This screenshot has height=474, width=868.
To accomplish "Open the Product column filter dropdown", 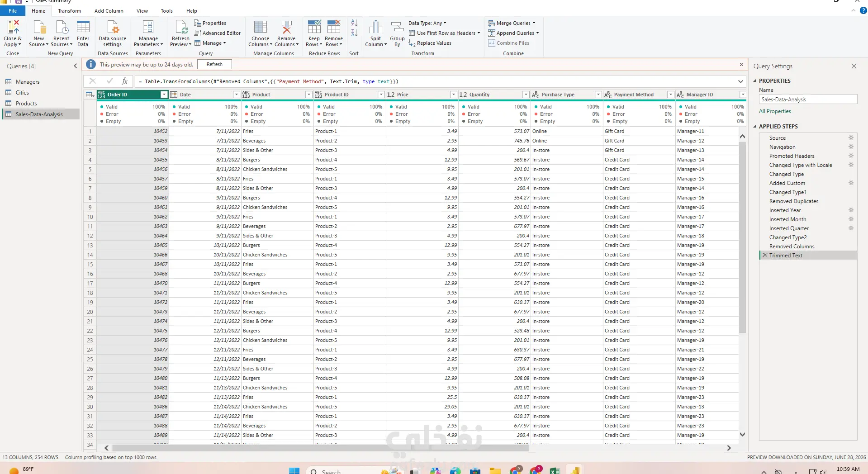I will click(x=308, y=95).
